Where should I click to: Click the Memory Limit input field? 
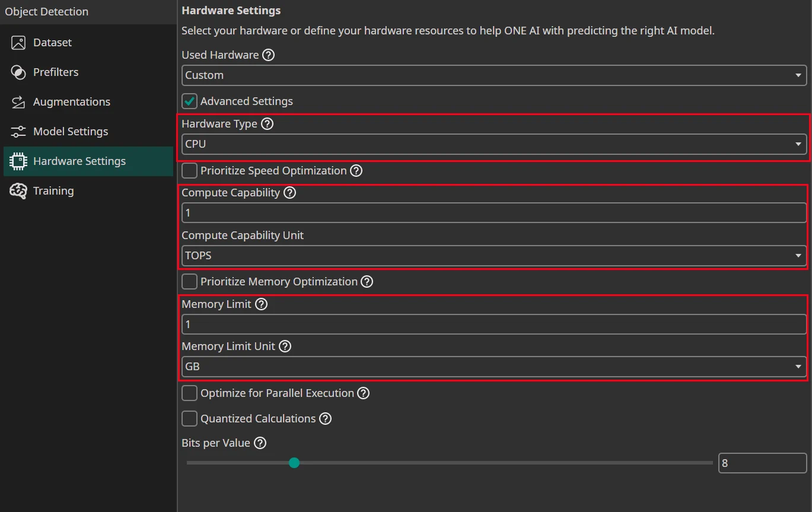[x=493, y=325]
